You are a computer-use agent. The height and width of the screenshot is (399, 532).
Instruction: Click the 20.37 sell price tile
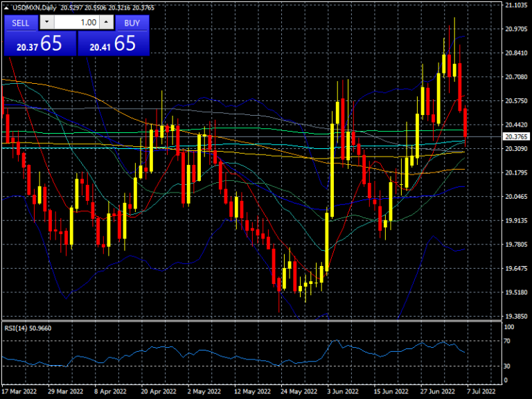(39, 44)
